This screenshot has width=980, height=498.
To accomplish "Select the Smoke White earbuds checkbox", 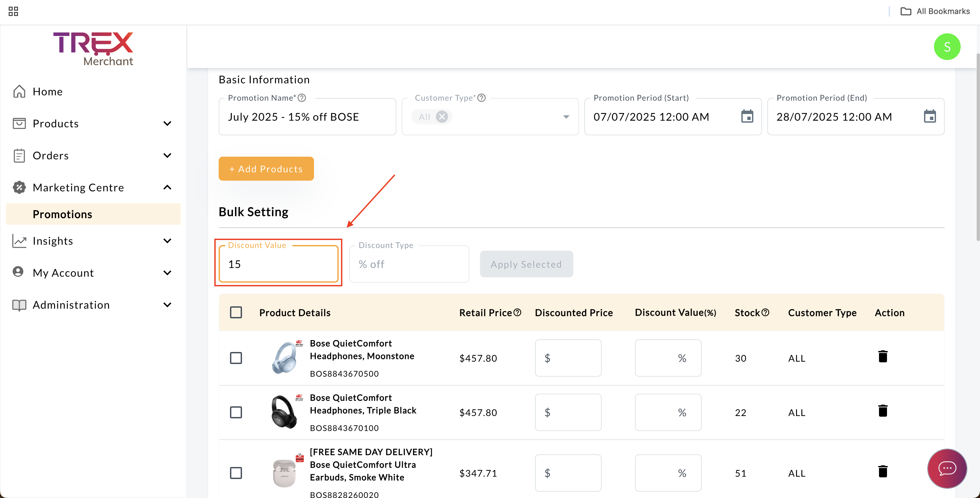I will [236, 473].
